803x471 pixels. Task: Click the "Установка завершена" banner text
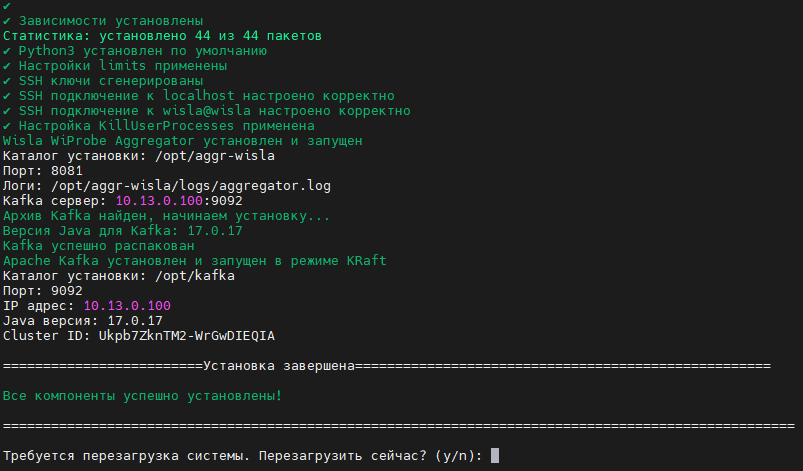pyautogui.click(x=278, y=366)
